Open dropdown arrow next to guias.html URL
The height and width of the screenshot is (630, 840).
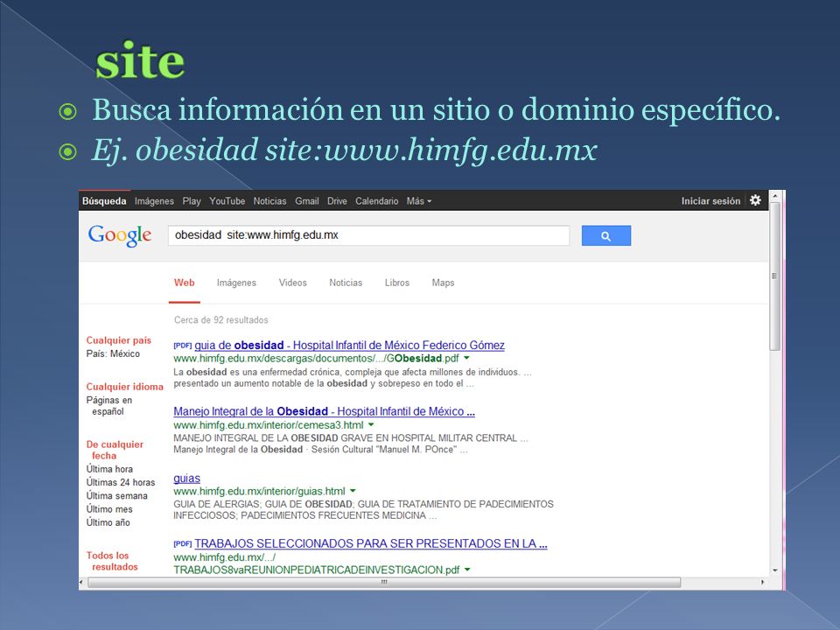(353, 491)
